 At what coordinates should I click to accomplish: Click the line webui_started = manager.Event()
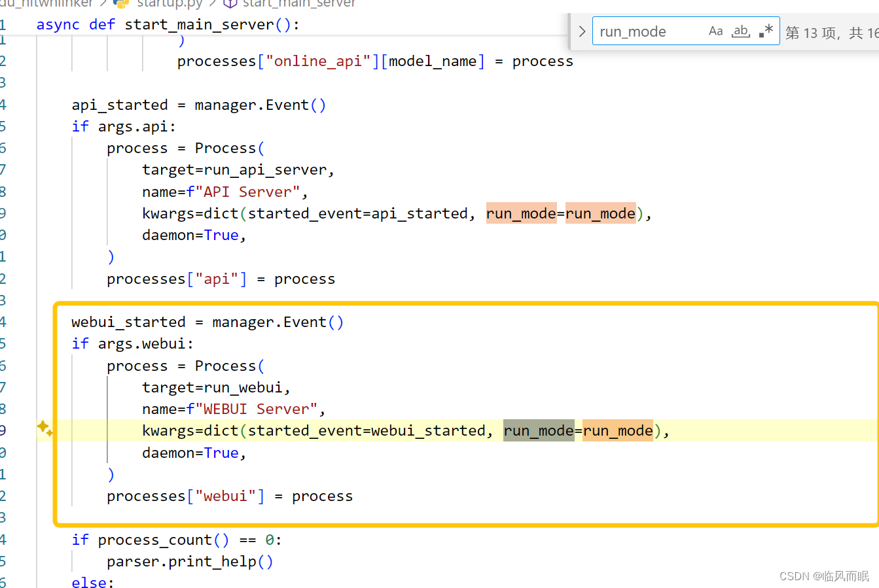[207, 322]
